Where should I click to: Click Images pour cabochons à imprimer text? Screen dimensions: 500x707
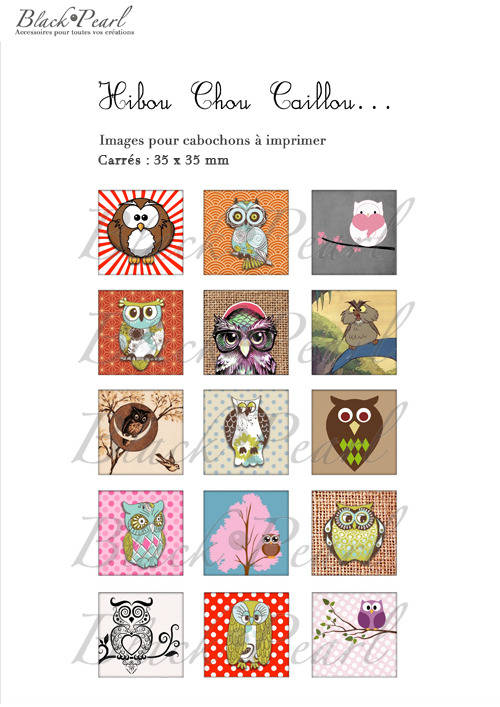(x=212, y=140)
